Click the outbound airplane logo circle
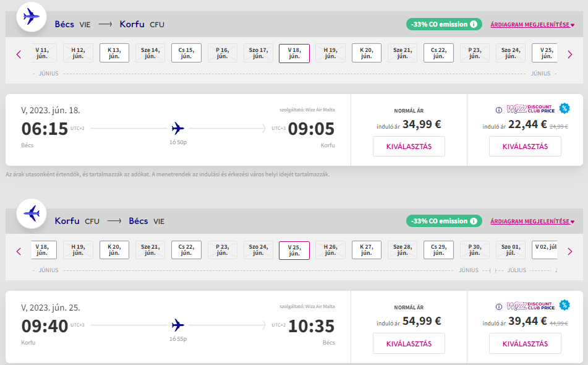Image resolution: width=588 pixels, height=365 pixels. pos(30,17)
